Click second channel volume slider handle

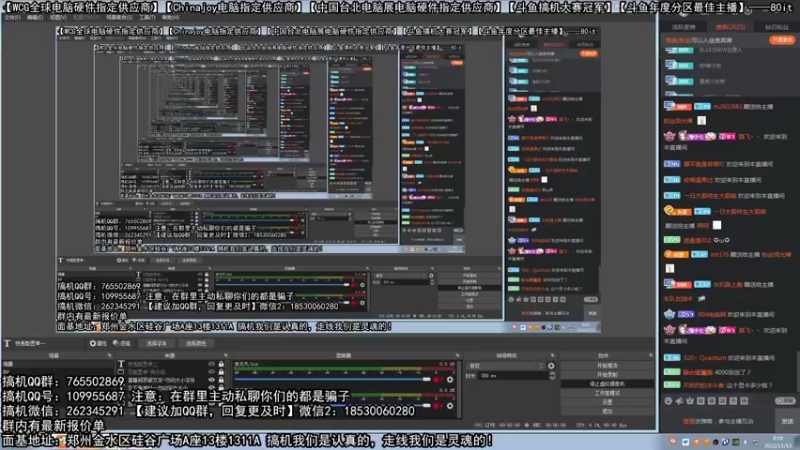tap(427, 406)
